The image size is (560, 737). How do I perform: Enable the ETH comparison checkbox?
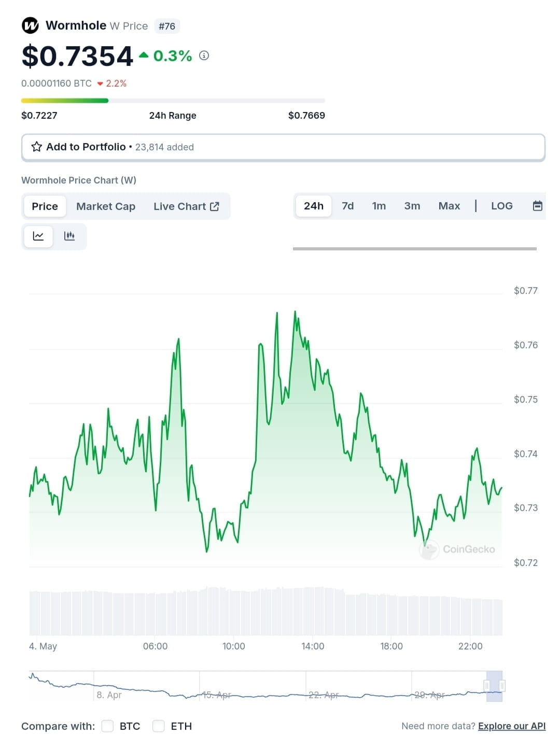[158, 726]
